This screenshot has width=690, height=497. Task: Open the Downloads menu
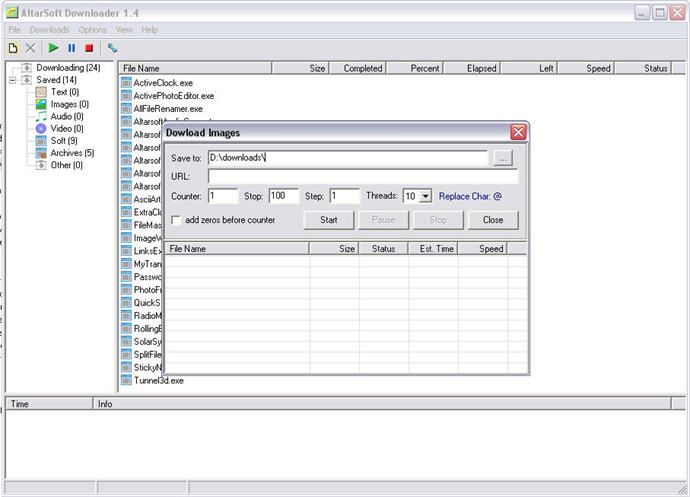pyautogui.click(x=49, y=30)
